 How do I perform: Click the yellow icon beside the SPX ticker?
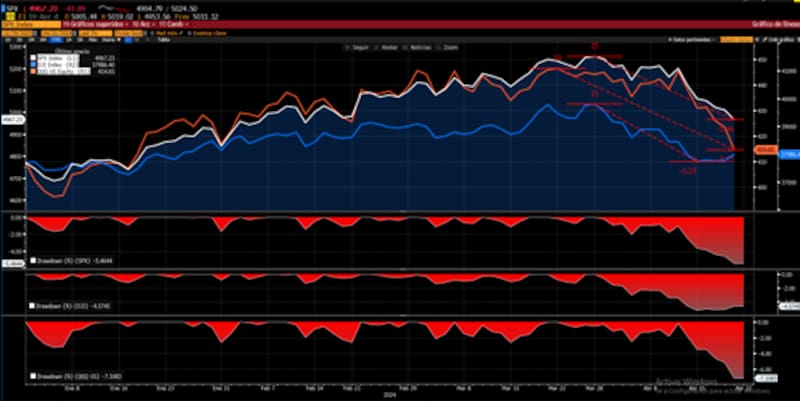point(9,16)
